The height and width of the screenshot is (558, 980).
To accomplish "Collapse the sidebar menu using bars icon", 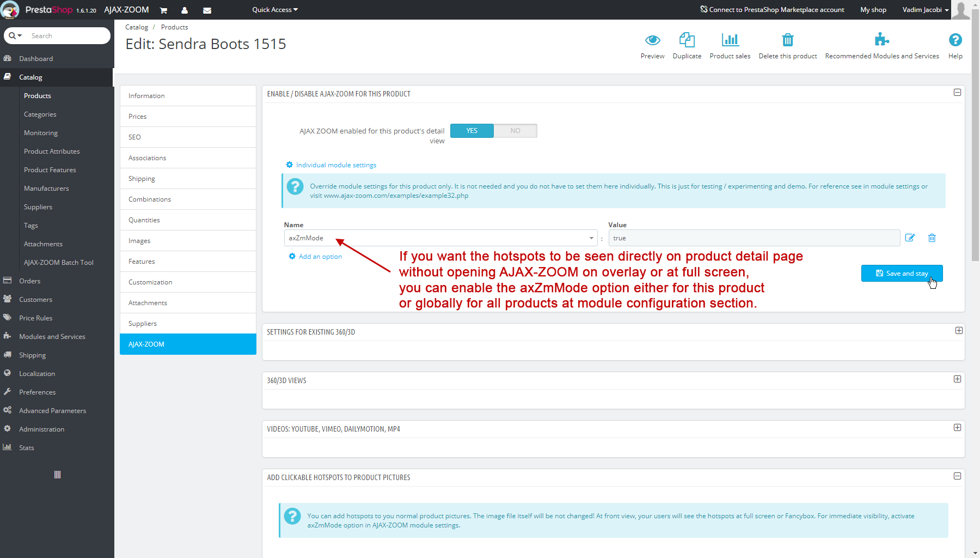I will 57,475.
